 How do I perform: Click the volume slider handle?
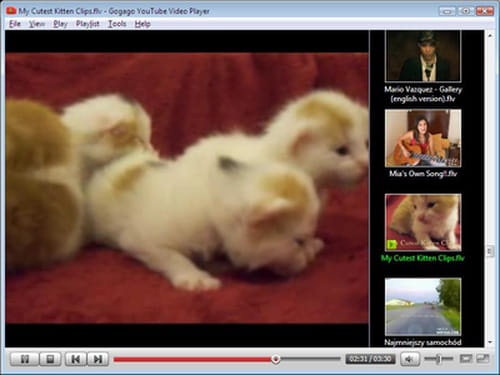click(439, 359)
